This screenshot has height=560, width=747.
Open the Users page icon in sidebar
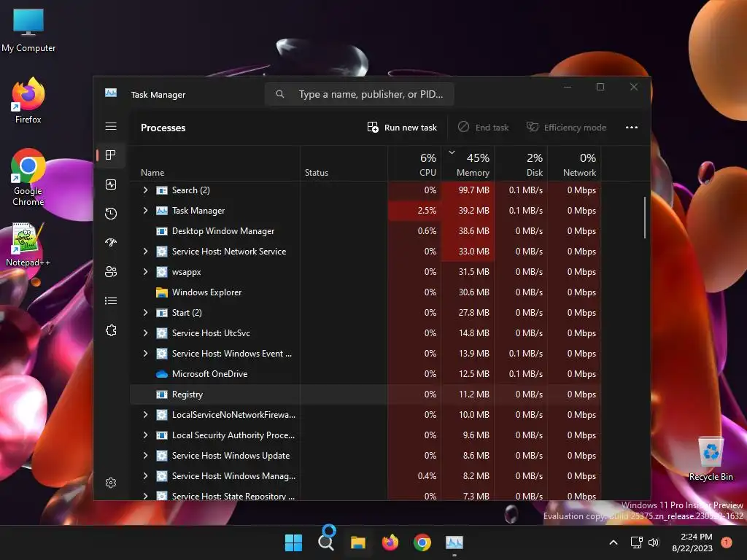[x=111, y=271]
